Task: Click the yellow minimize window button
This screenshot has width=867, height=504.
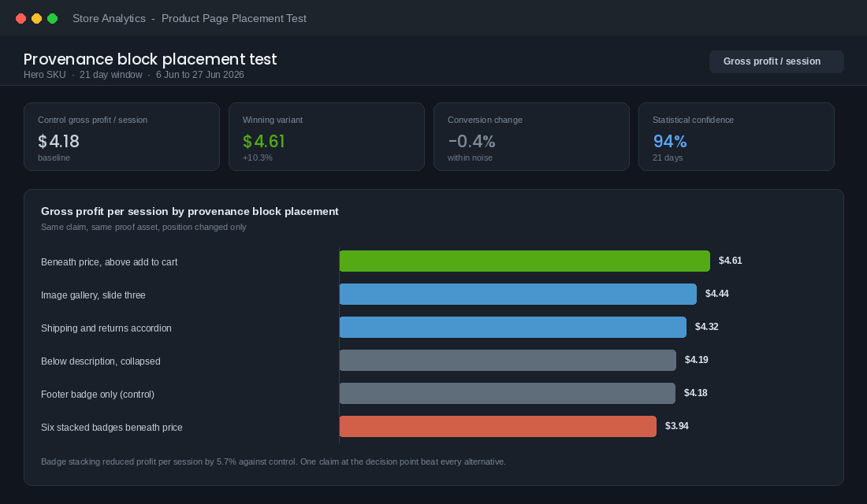Action: [x=36, y=19]
